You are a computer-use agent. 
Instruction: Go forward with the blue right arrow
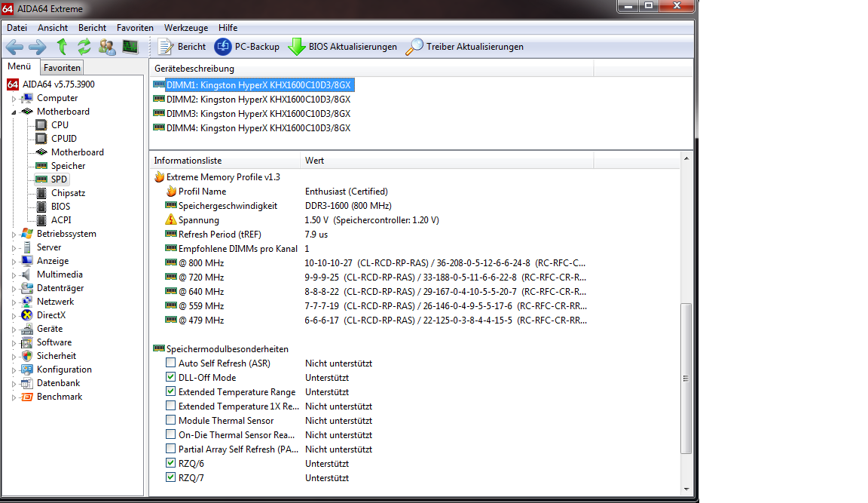[x=37, y=47]
